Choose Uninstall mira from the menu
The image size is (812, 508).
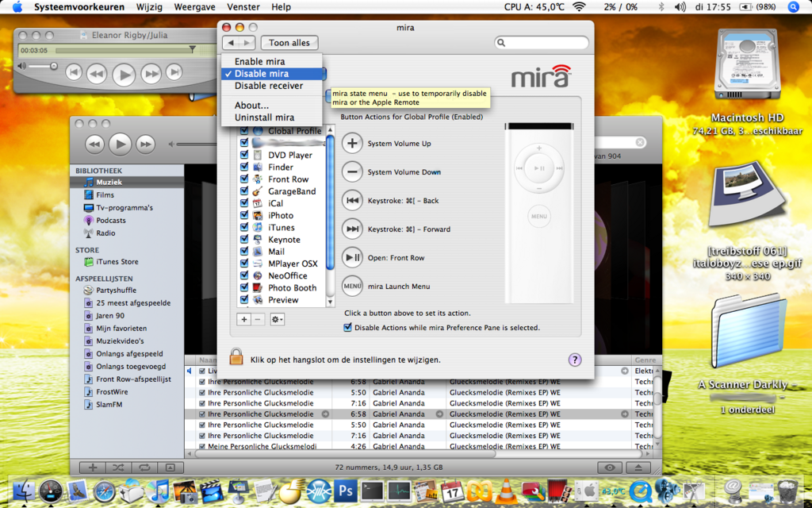coord(271,117)
